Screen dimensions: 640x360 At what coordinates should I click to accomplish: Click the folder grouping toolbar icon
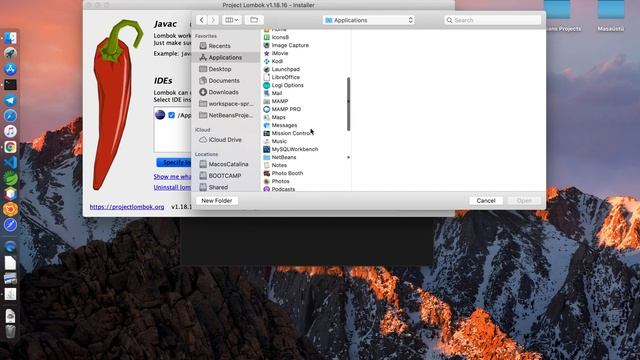pyautogui.click(x=254, y=20)
